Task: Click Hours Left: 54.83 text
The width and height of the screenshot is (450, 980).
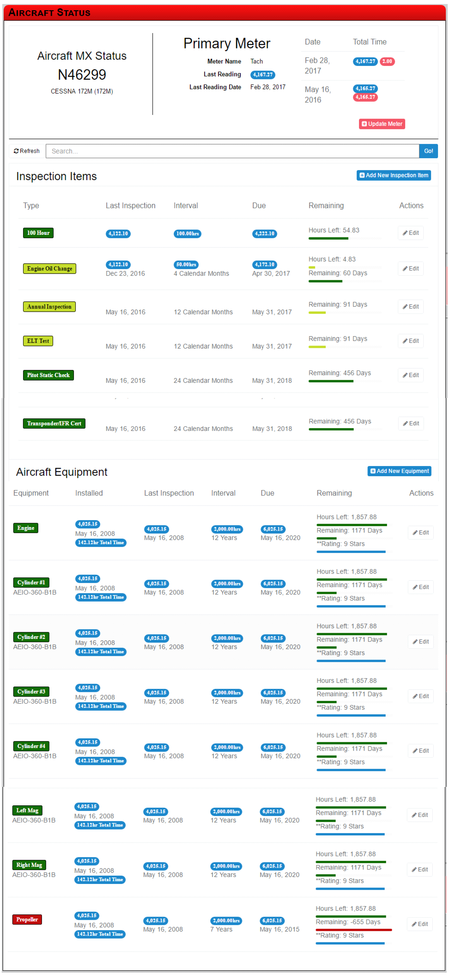Action: (334, 230)
